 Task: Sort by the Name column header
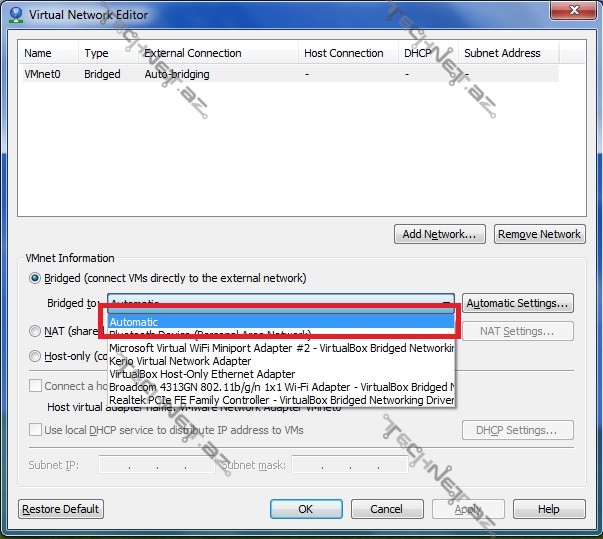coord(49,53)
